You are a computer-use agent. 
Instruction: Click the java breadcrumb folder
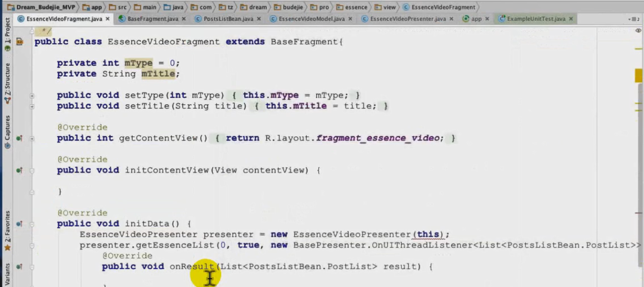coord(174,7)
